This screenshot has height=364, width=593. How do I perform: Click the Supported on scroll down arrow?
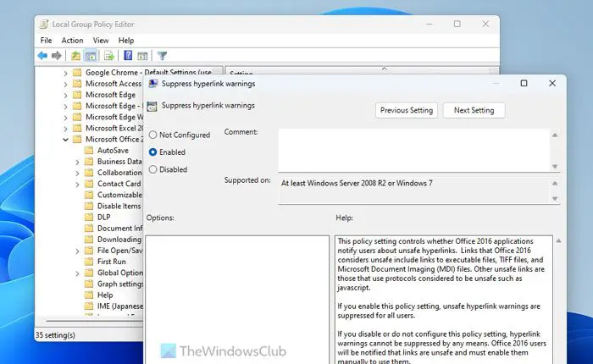pyautogui.click(x=555, y=198)
